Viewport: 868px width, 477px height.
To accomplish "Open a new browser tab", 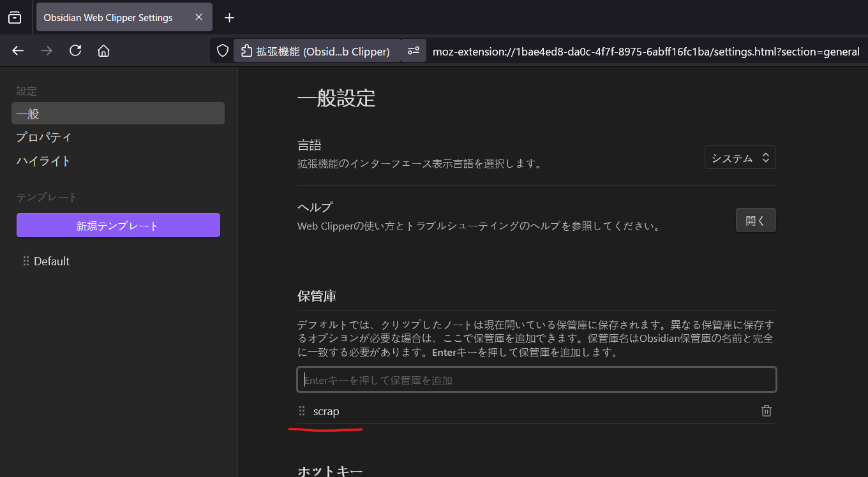I will point(230,17).
